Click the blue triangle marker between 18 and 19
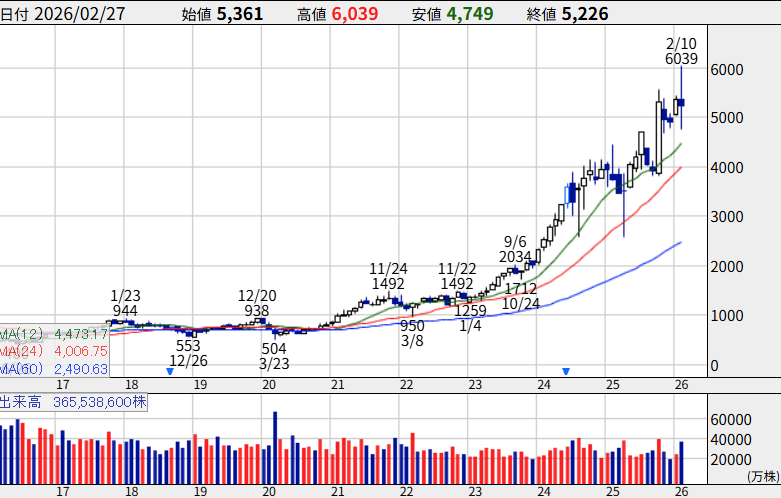 coord(170,371)
